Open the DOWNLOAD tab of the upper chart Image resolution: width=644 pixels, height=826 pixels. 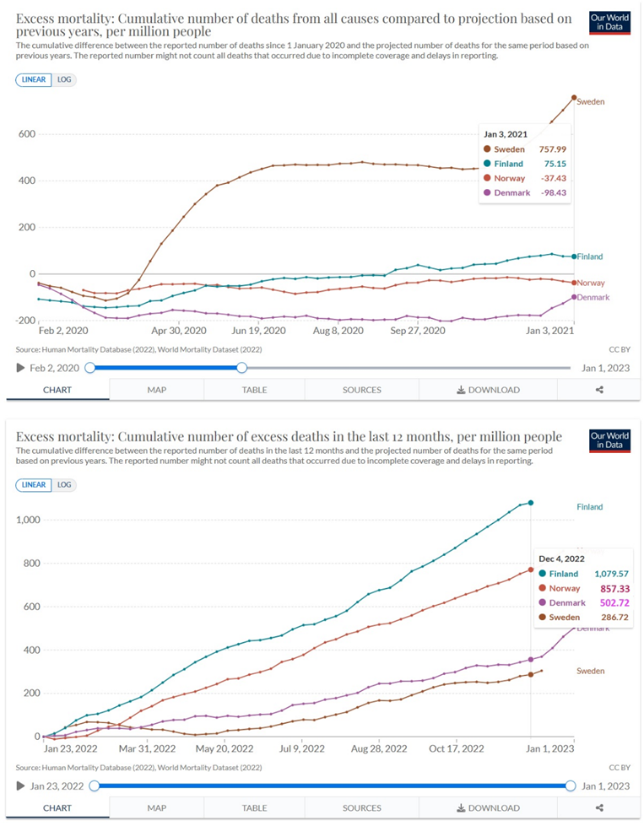(x=488, y=390)
